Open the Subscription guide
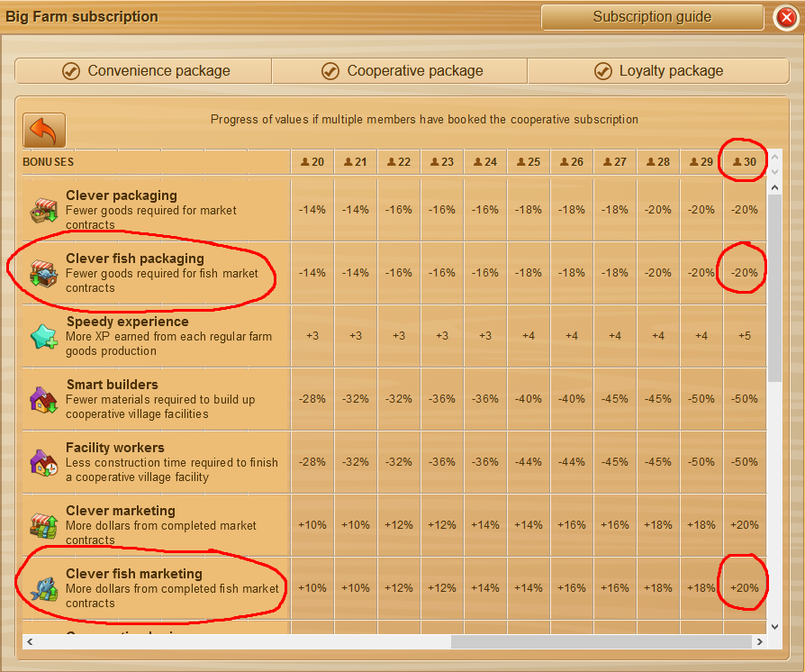 [652, 17]
